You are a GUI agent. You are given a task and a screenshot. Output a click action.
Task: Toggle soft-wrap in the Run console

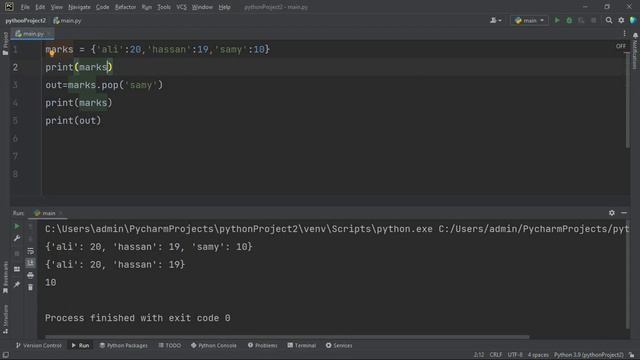tap(30, 251)
